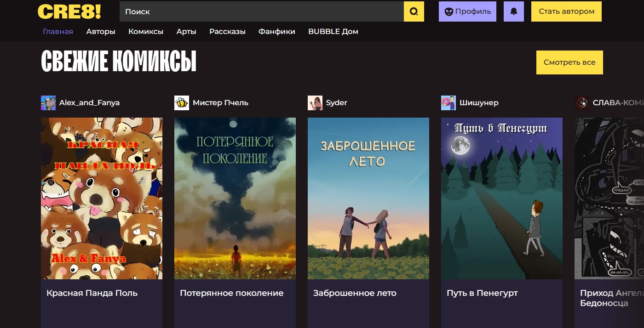The height and width of the screenshot is (328, 644).
Task: Open the Авторы section
Action: pos(101,32)
